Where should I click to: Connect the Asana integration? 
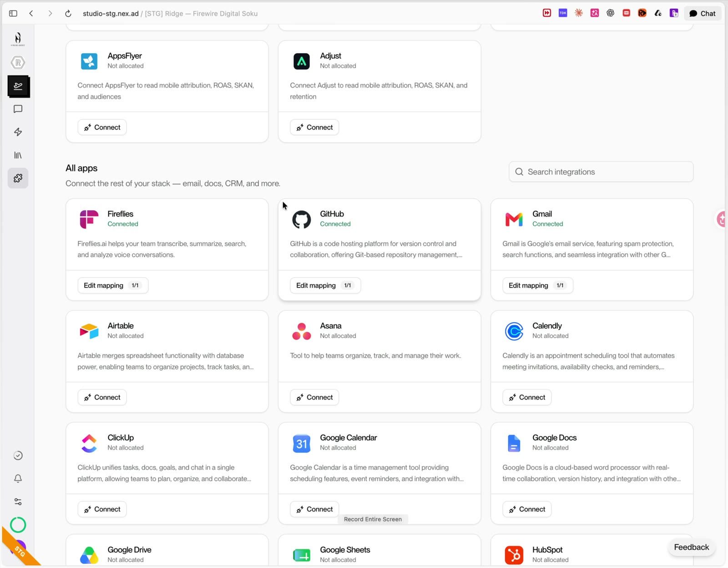[315, 397]
